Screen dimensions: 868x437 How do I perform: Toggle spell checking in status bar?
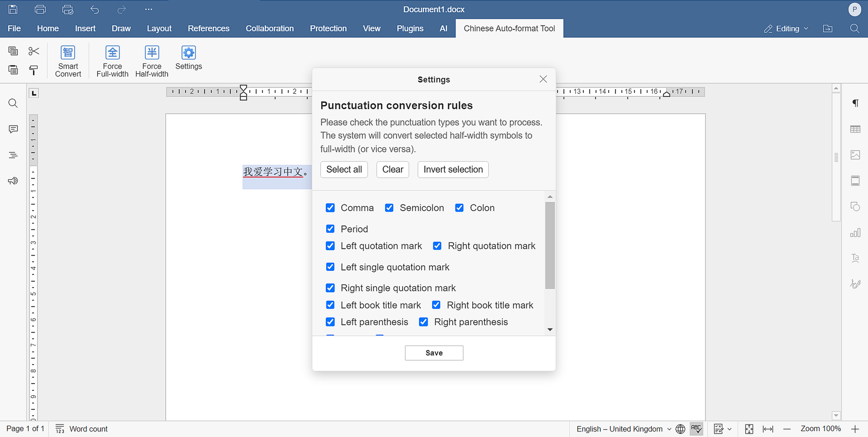pyautogui.click(x=696, y=429)
